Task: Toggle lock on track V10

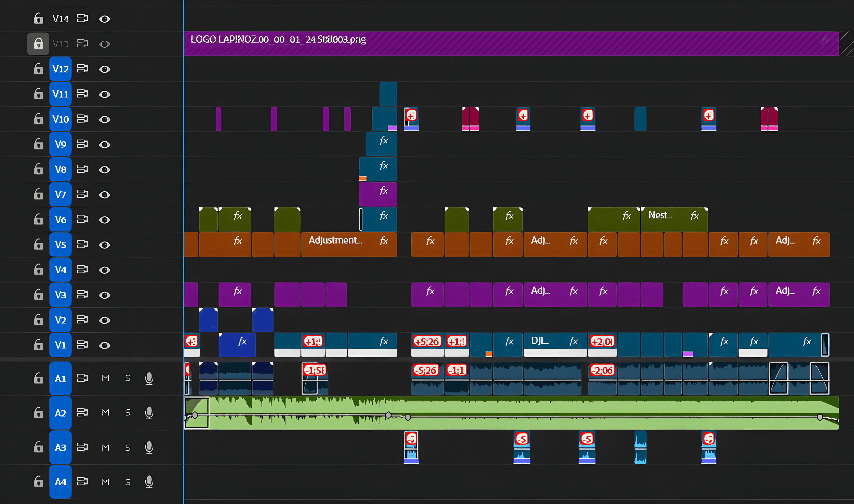Action: [38, 119]
